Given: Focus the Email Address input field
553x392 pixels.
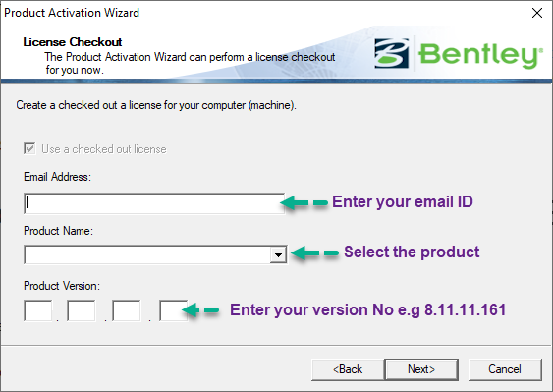Looking at the screenshot, I should pyautogui.click(x=154, y=203).
